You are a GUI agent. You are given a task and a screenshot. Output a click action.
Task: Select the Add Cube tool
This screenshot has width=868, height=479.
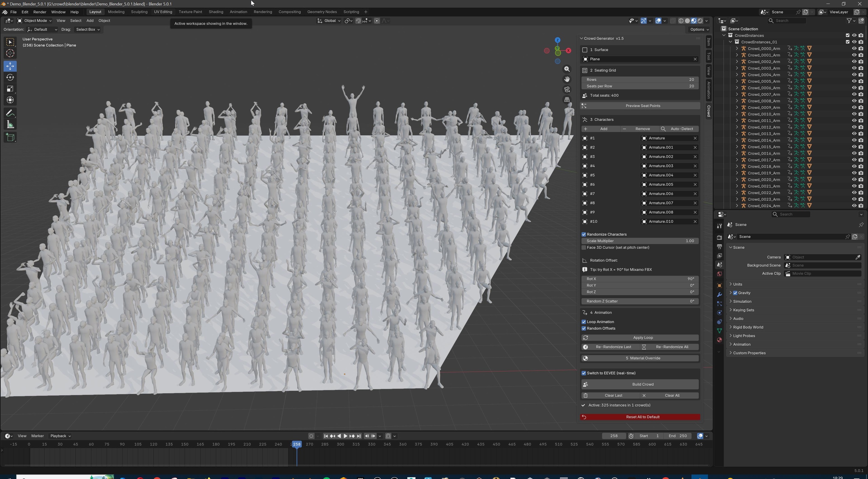click(x=10, y=137)
